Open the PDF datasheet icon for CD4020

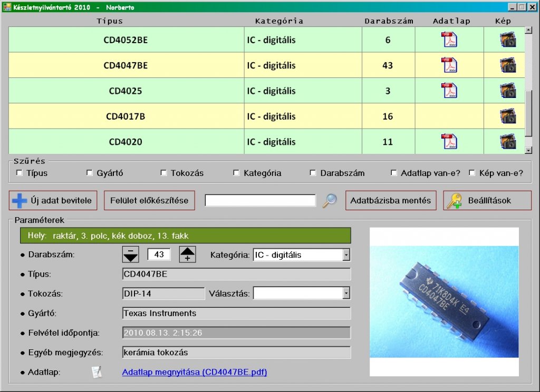[449, 141]
